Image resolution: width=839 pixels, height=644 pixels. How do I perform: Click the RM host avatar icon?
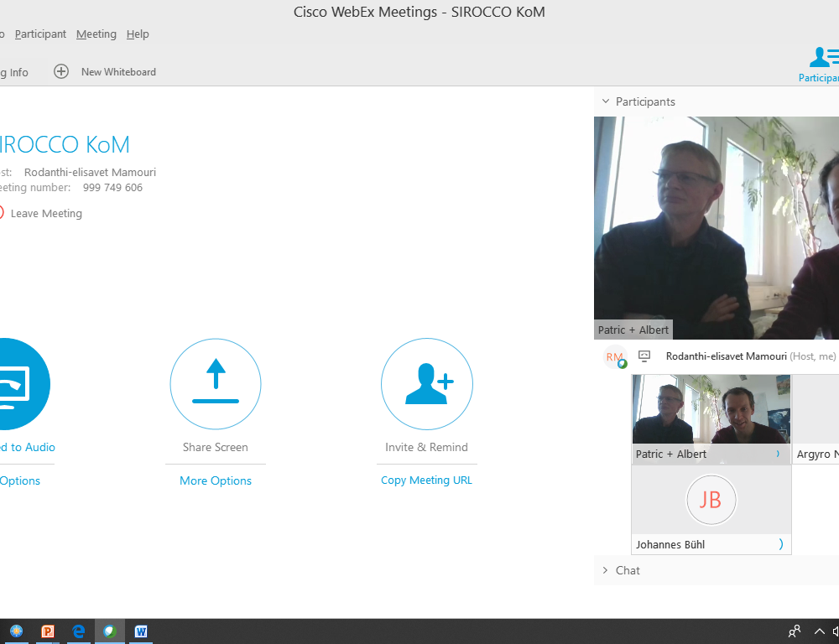(x=615, y=357)
